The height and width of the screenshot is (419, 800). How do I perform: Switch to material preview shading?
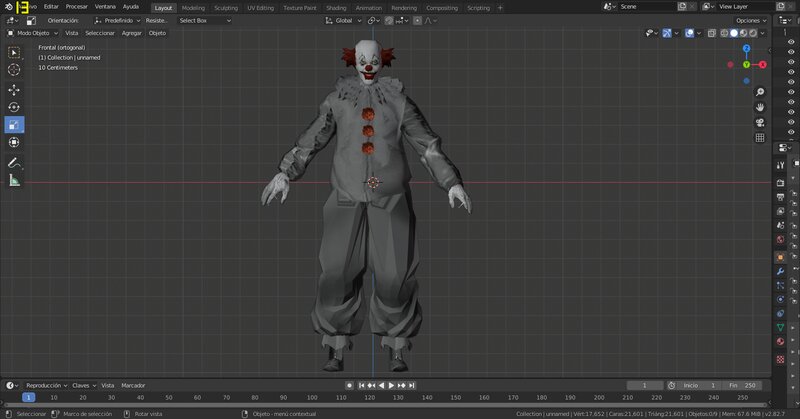(743, 33)
